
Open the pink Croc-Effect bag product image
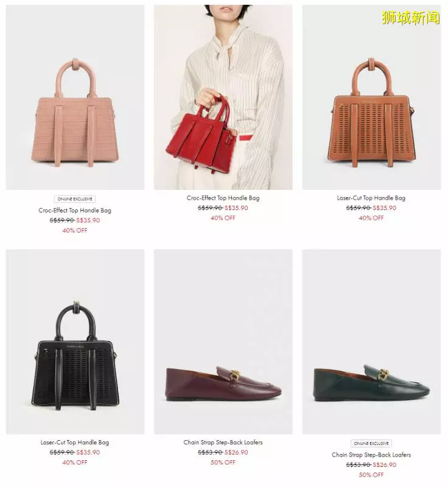pos(75,97)
